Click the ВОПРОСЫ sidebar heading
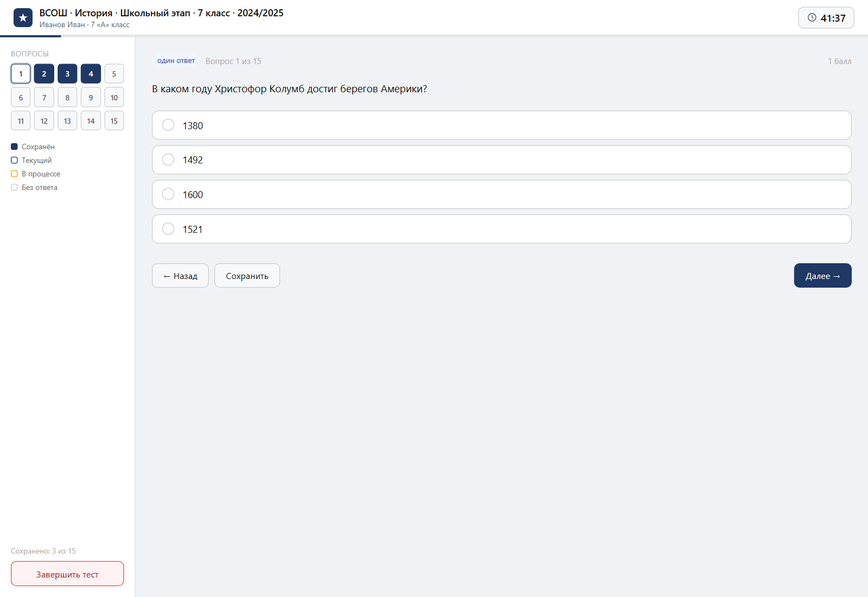Screen dimensions: 868x597 (30, 54)
